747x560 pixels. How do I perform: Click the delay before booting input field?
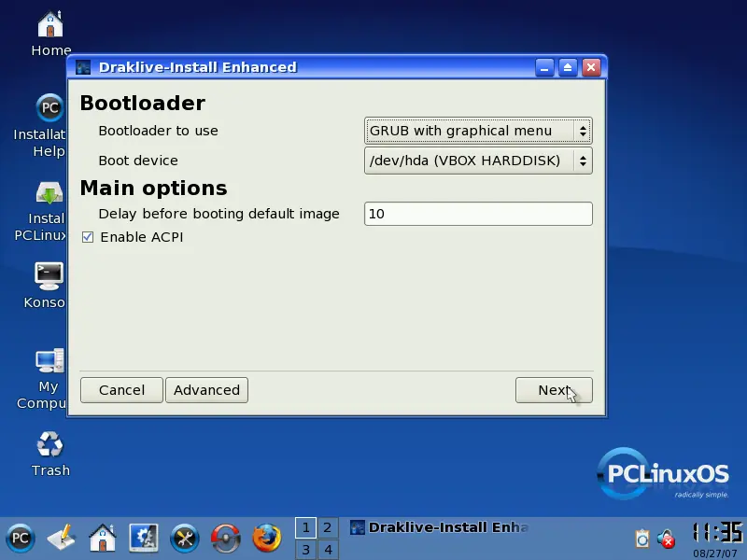tap(478, 214)
